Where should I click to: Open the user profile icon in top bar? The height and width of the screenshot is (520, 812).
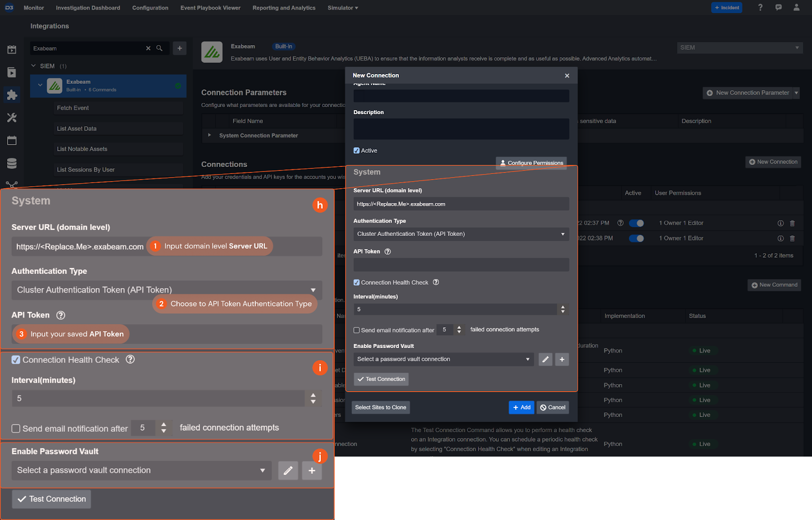(797, 8)
